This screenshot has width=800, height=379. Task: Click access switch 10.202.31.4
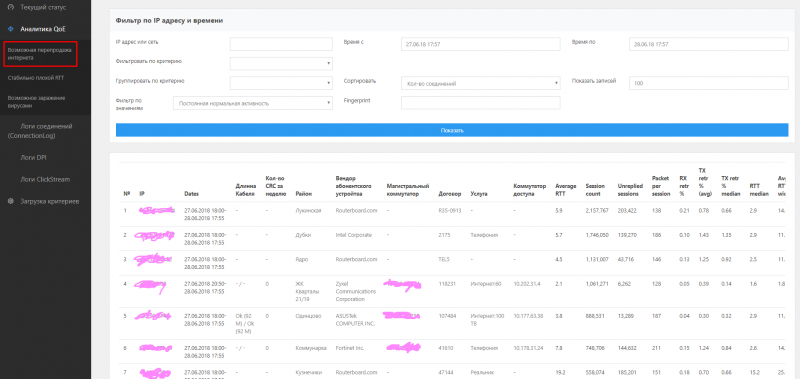pyautogui.click(x=526, y=284)
